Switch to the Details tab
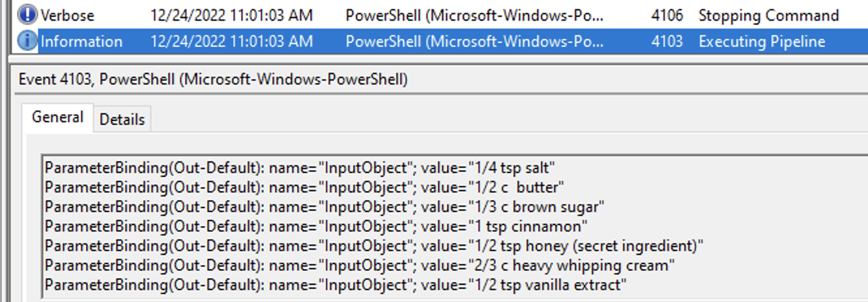Screen dimensions: 868x302 [123, 120]
